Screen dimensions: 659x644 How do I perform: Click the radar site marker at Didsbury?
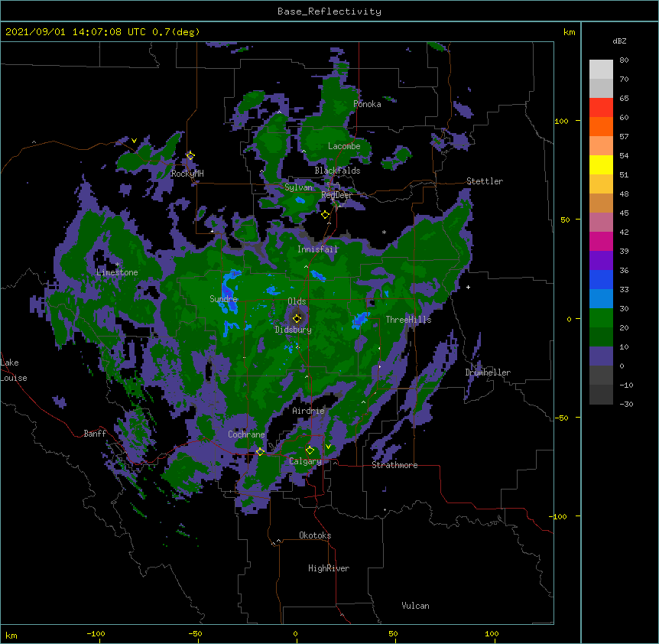297,318
